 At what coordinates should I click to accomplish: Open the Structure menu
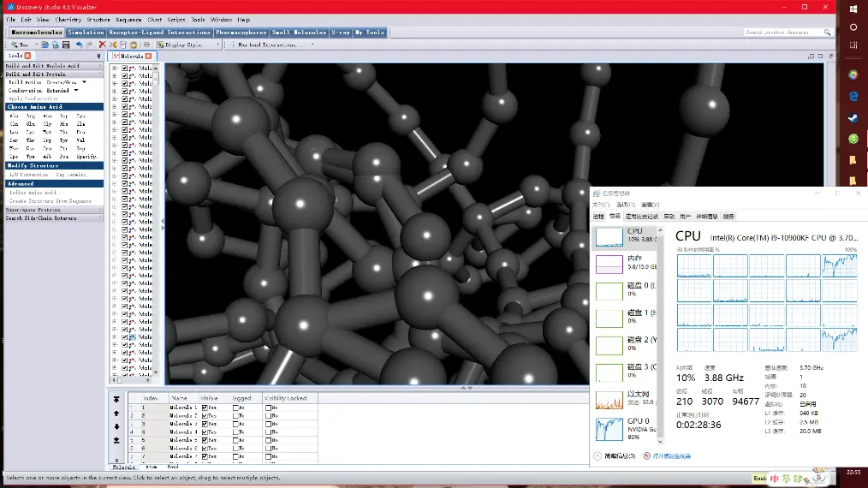click(98, 20)
